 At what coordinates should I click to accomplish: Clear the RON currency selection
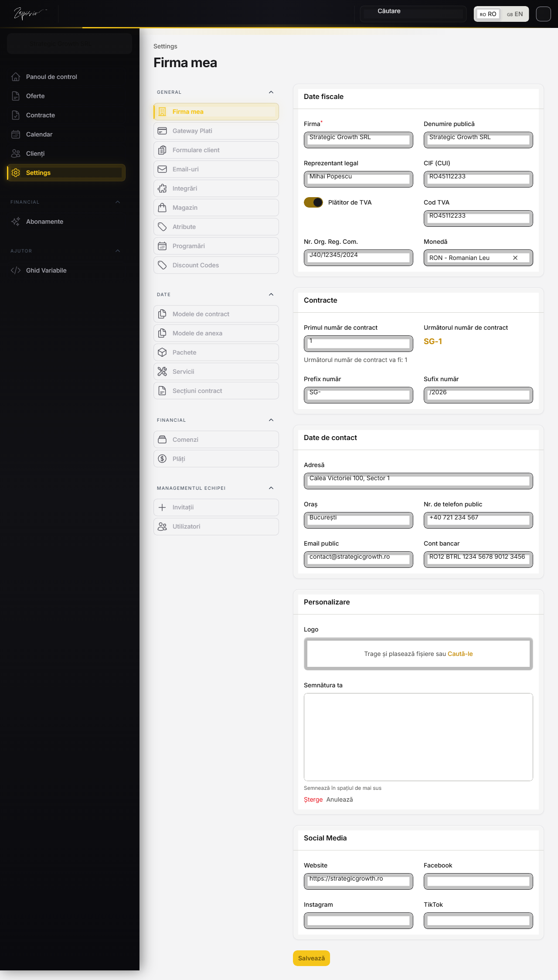[x=515, y=258]
